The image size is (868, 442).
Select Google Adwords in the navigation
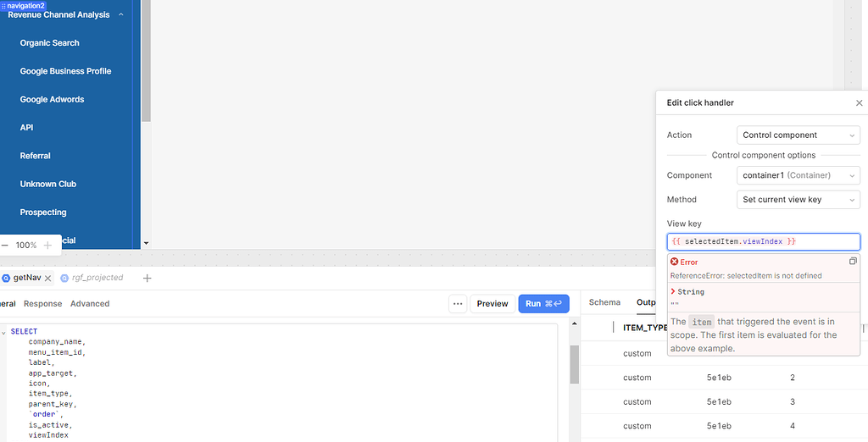tap(52, 99)
